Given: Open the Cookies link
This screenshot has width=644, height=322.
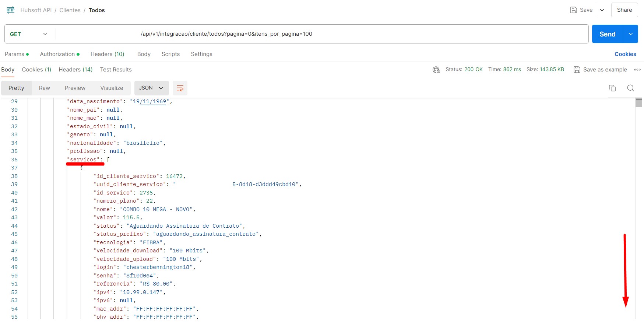Looking at the screenshot, I should (625, 54).
